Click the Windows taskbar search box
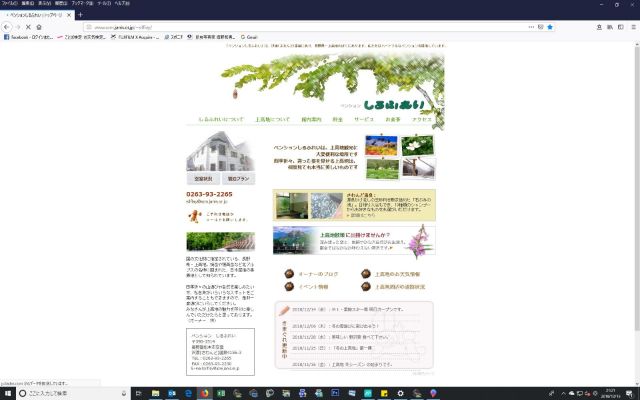 60,393
